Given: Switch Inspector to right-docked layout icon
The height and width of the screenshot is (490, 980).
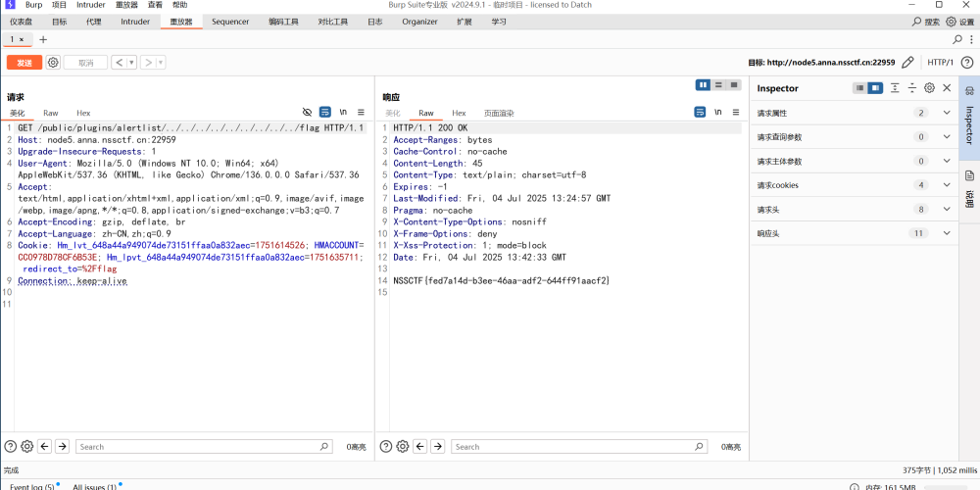Looking at the screenshot, I should coord(875,88).
